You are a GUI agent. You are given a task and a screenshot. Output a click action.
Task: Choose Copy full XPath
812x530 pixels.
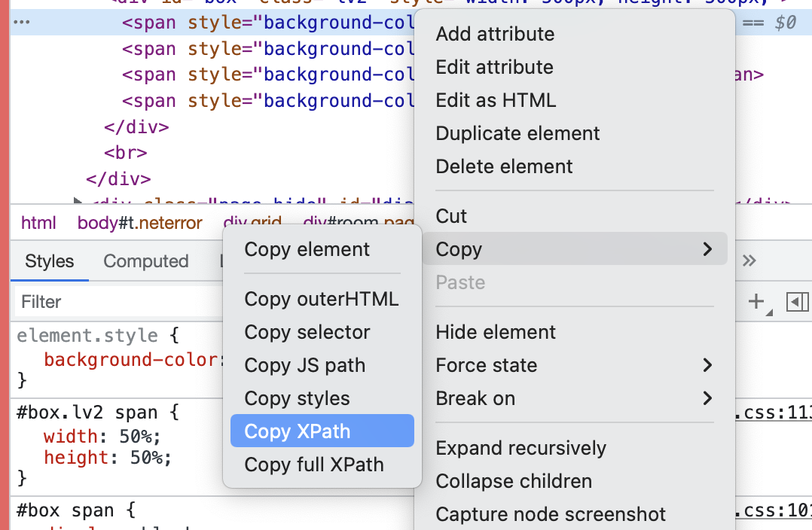pyautogui.click(x=314, y=465)
